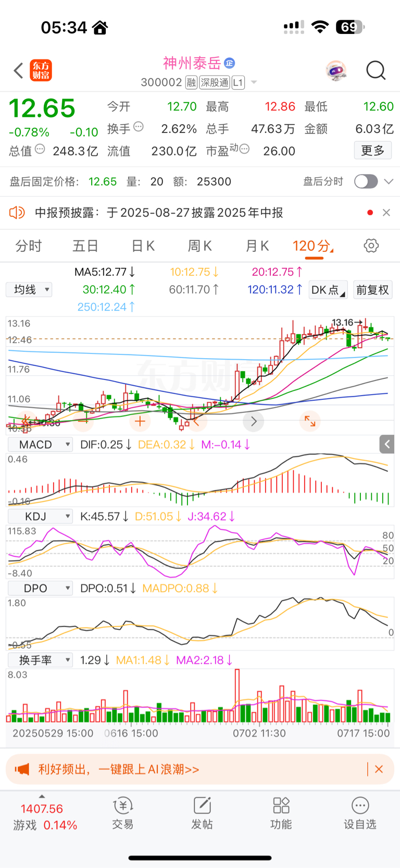400x868 pixels.
Task: Open the MACD indicator dropdown
Action: point(40,445)
